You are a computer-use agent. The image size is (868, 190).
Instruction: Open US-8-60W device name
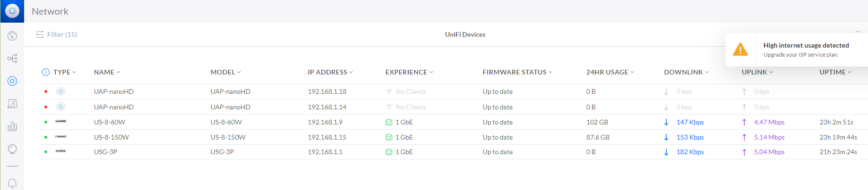click(110, 122)
